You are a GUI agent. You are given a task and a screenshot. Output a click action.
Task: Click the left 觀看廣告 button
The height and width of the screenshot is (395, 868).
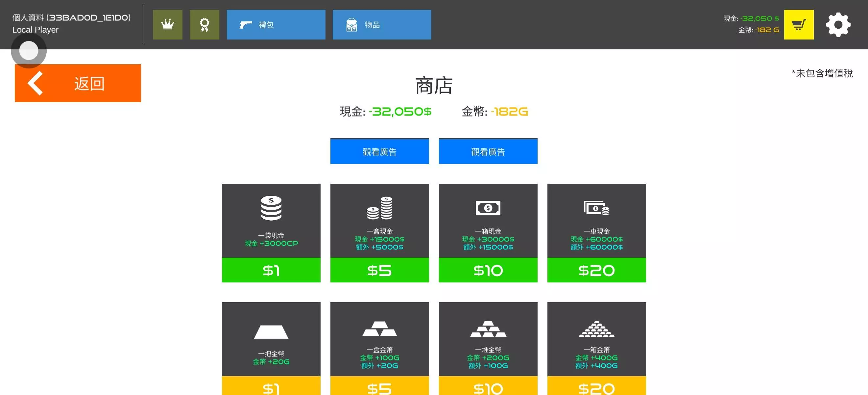pos(379,151)
